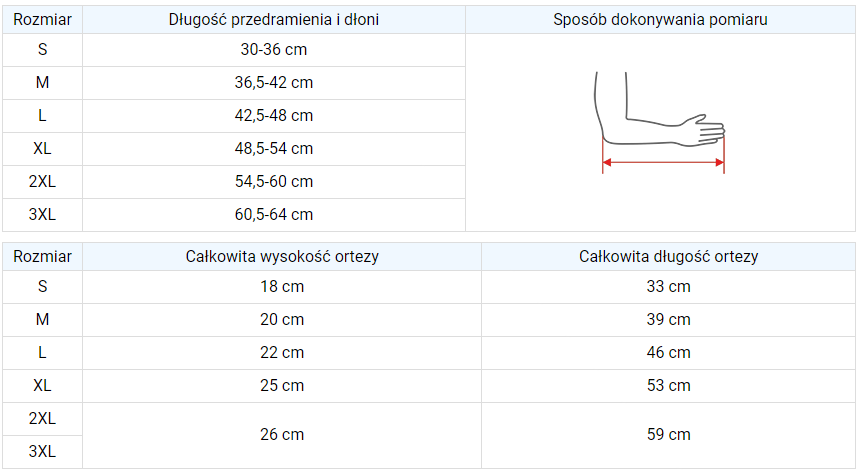Click the "18 cm" orthosis height cell
The height and width of the screenshot is (472, 859).
pos(282,287)
